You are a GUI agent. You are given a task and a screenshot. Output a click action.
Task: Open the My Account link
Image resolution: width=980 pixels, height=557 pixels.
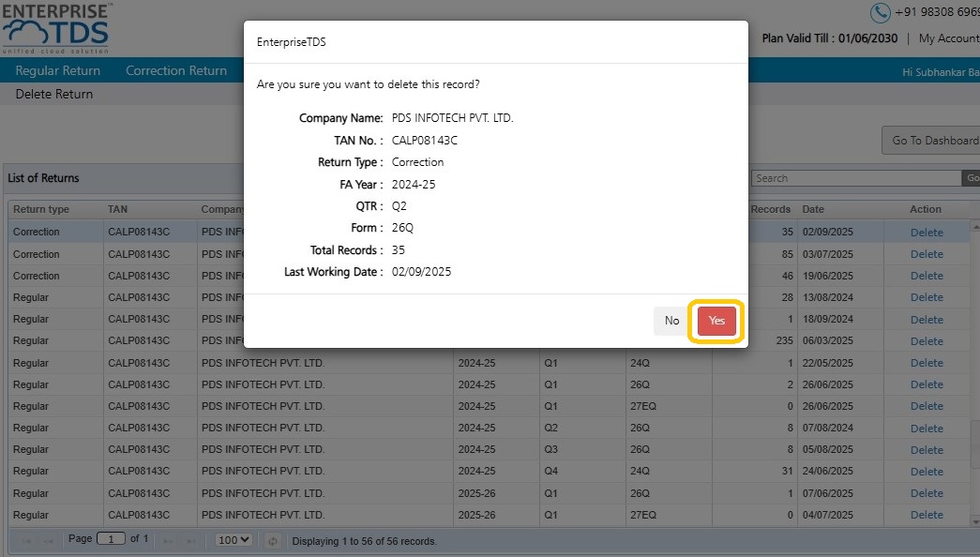948,38
